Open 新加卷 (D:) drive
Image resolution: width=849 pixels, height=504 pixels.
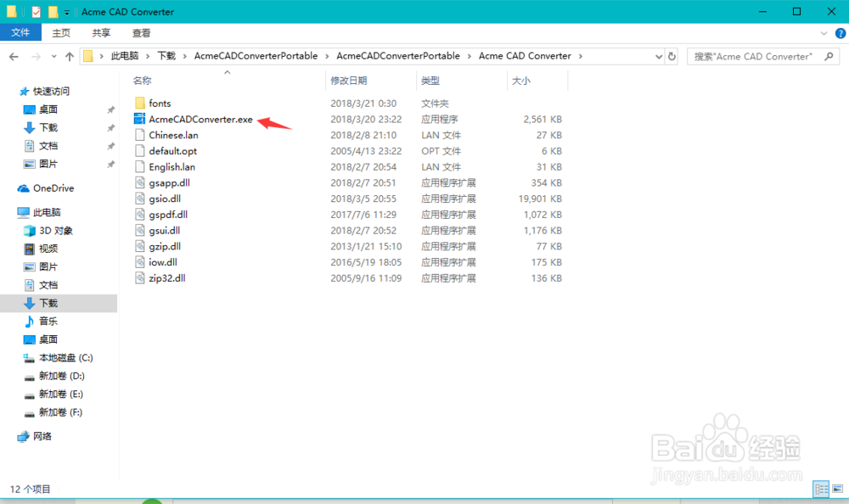coord(62,376)
